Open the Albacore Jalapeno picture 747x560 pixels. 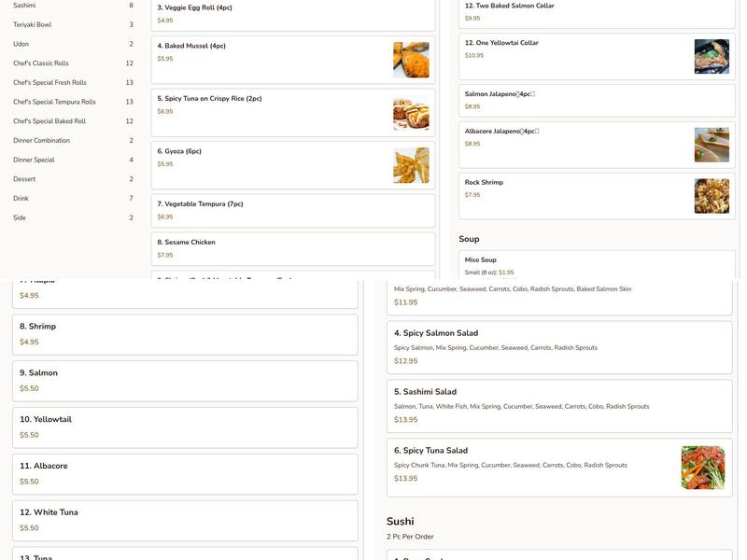coord(712,142)
